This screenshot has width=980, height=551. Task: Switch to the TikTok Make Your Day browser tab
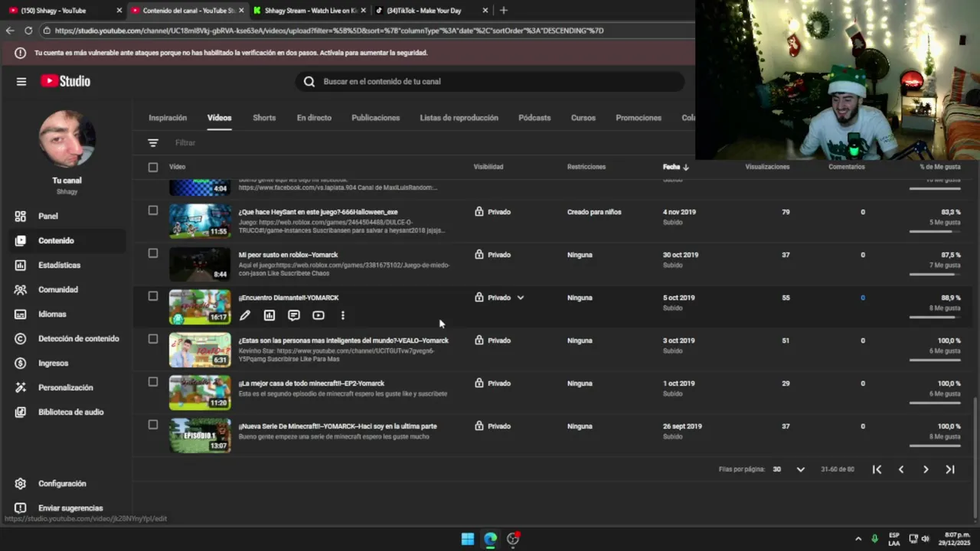(x=430, y=11)
